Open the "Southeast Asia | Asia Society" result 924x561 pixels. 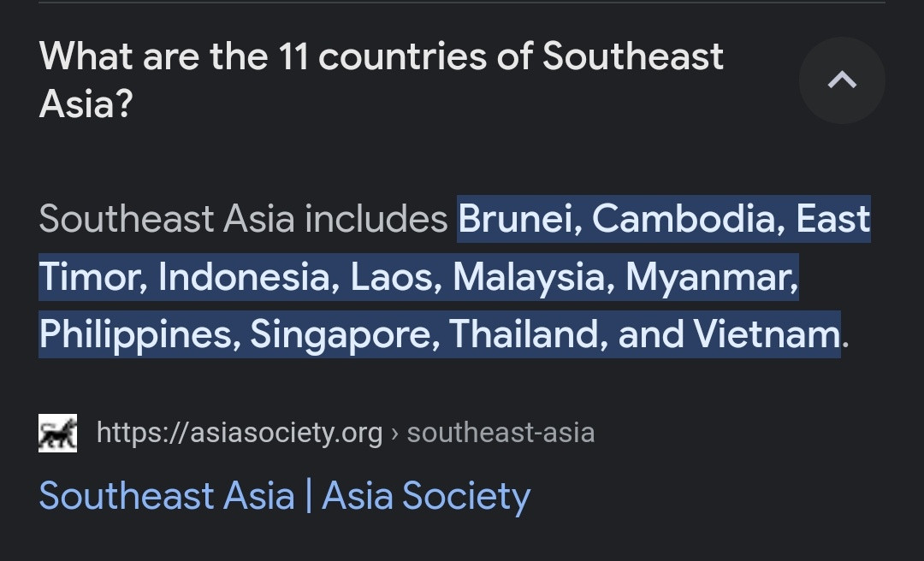(285, 496)
